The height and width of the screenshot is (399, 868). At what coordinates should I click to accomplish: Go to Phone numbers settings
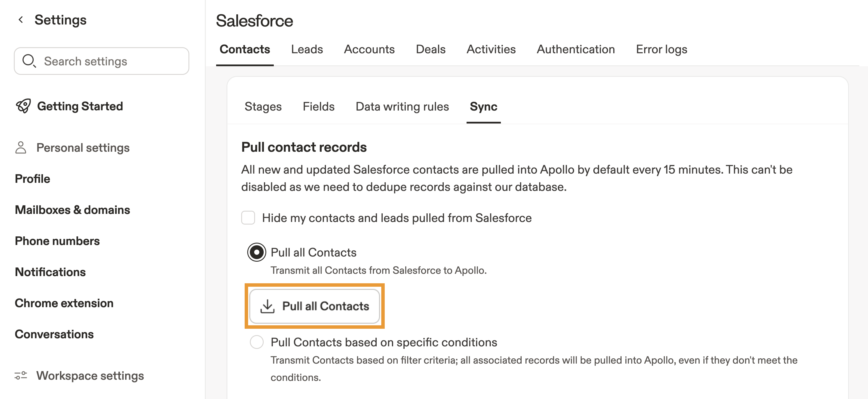tap(57, 241)
